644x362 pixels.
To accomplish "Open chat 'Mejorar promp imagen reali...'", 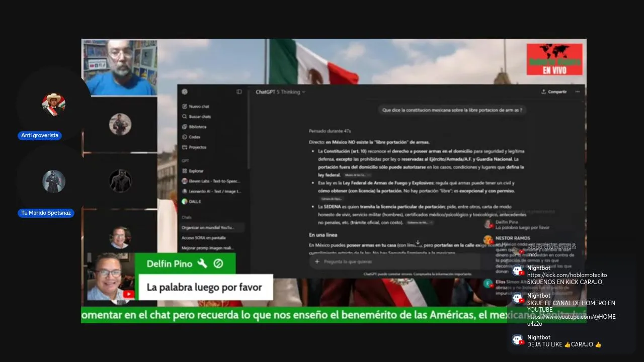I will point(208,248).
